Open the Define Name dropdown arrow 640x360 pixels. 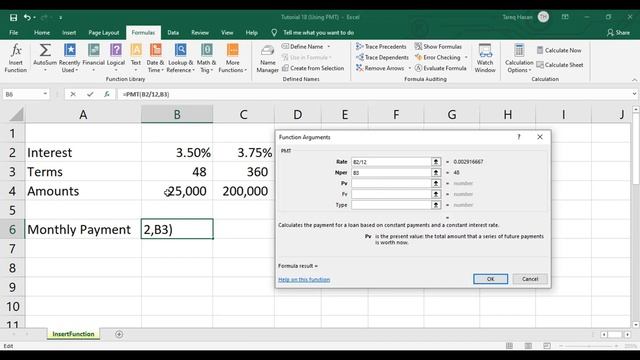tap(329, 47)
